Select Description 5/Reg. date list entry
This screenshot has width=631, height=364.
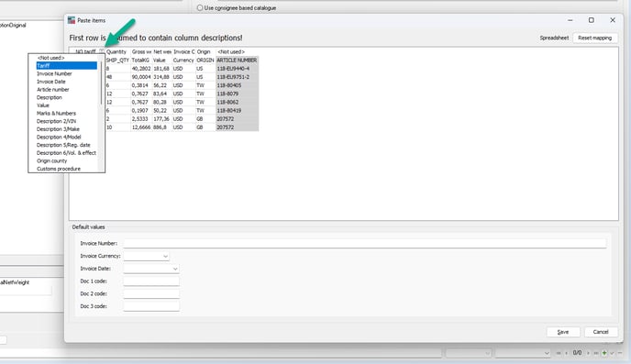[x=66, y=145]
